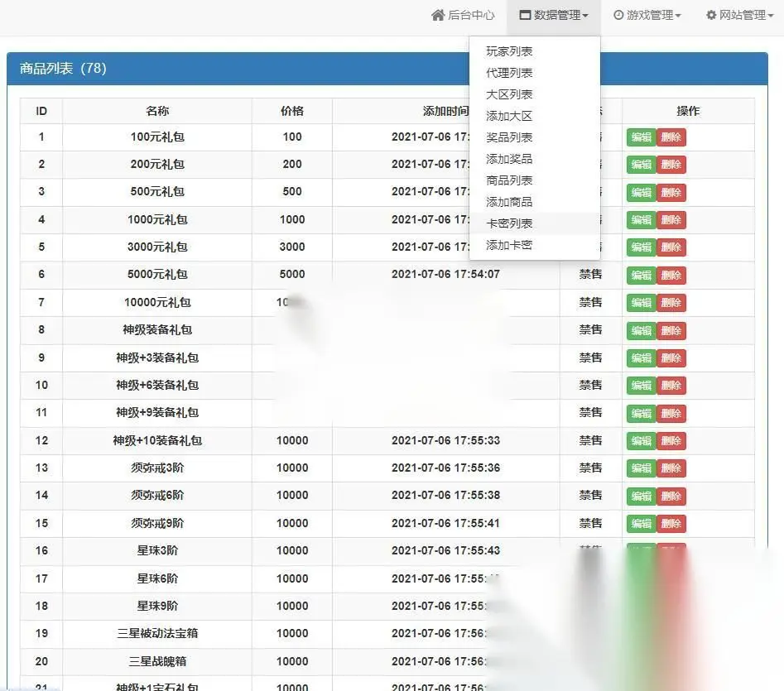Edit the 200元礼包 row
The height and width of the screenshot is (691, 784).
641,165
